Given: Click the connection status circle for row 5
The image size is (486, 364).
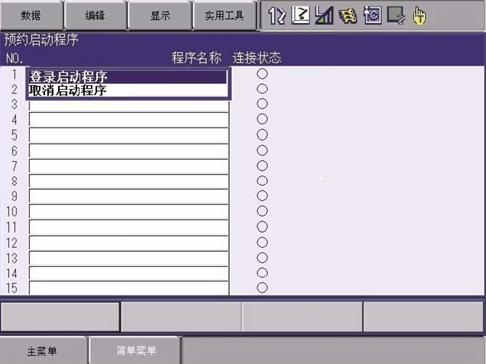Looking at the screenshot, I should pos(262,135).
